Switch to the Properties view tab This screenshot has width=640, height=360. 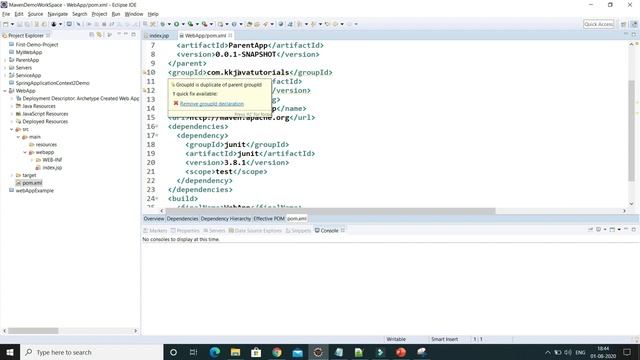(185, 231)
